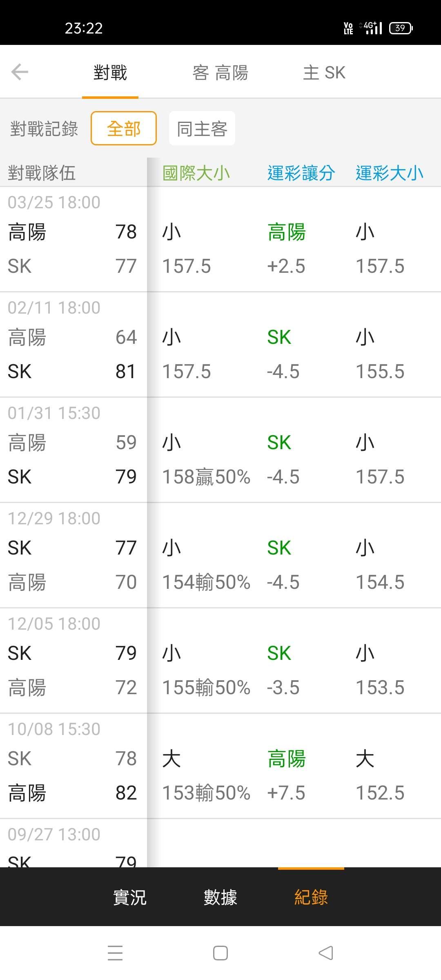
Task: Tap the 國際大小 column header
Action: click(196, 173)
